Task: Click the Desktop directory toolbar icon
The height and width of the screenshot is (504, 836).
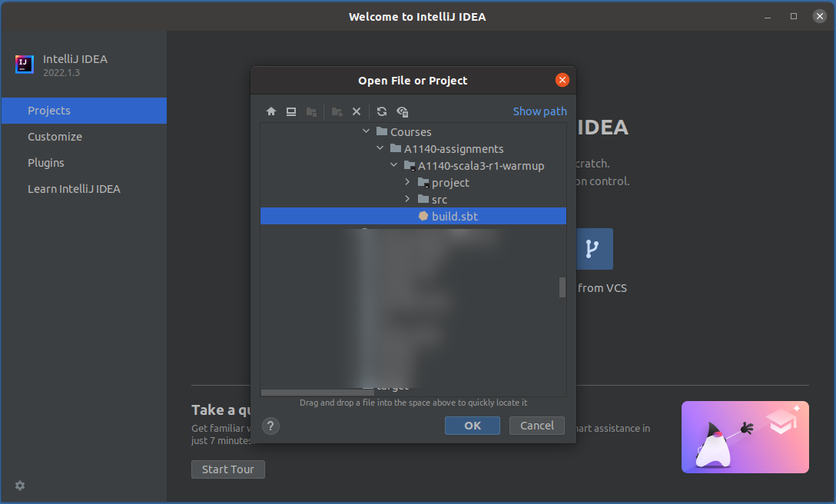Action: [x=291, y=111]
